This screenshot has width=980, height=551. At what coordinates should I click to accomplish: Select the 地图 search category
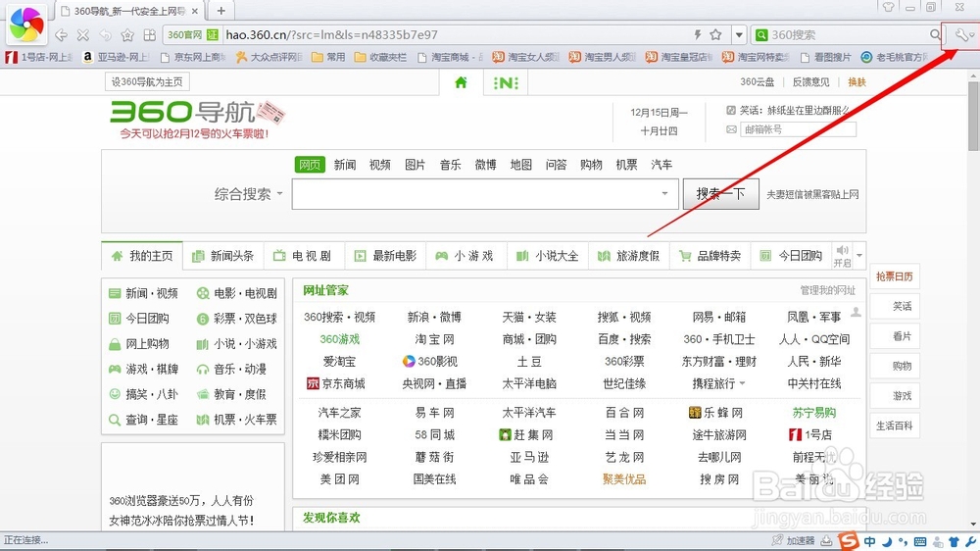click(520, 165)
